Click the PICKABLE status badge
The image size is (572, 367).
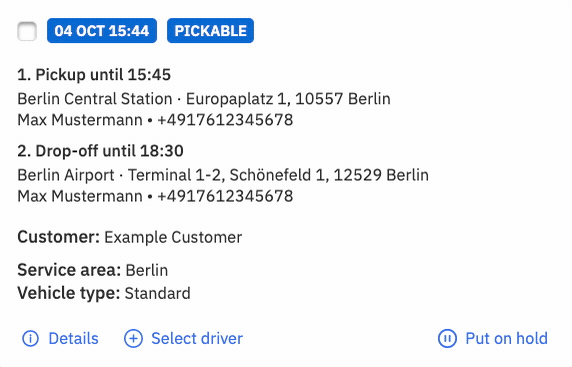tap(210, 31)
